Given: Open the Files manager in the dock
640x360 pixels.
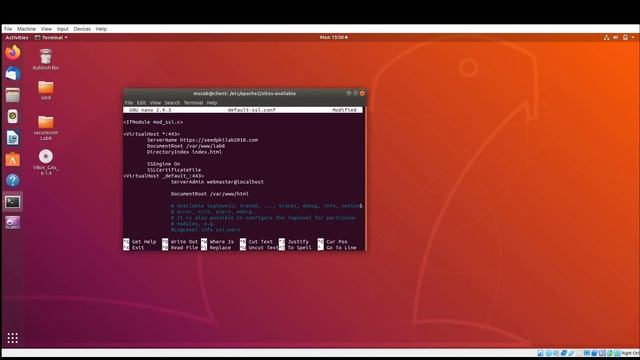Looking at the screenshot, I should (13, 95).
